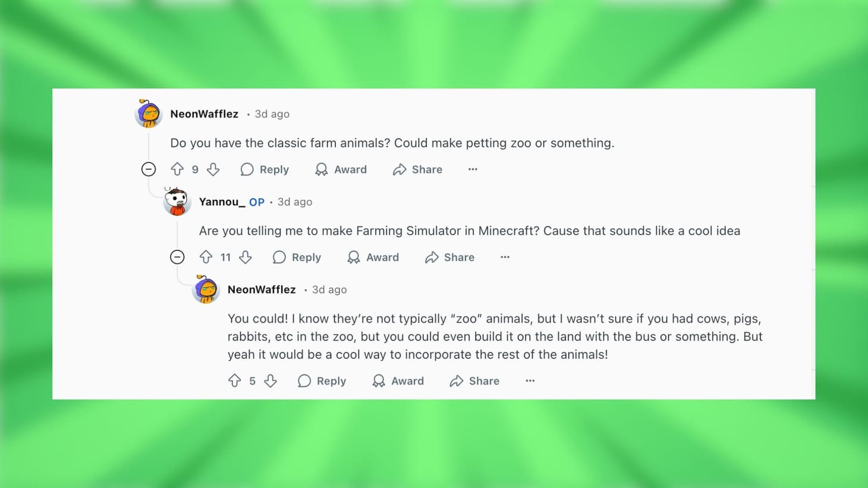Open Yannou_'s user profile
868x488 pixels.
222,201
